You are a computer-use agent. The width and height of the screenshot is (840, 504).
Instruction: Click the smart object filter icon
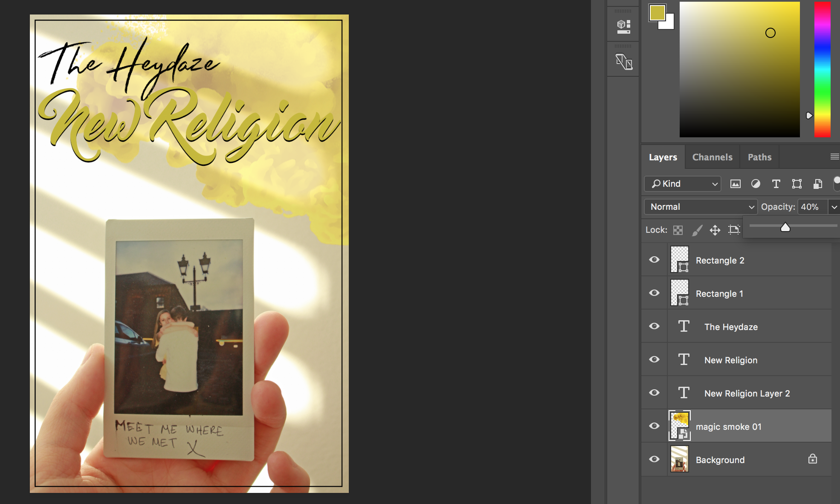point(817,184)
